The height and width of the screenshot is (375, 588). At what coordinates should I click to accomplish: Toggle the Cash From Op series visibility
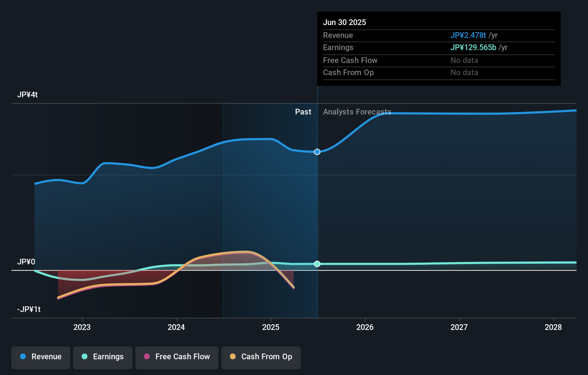(x=261, y=357)
